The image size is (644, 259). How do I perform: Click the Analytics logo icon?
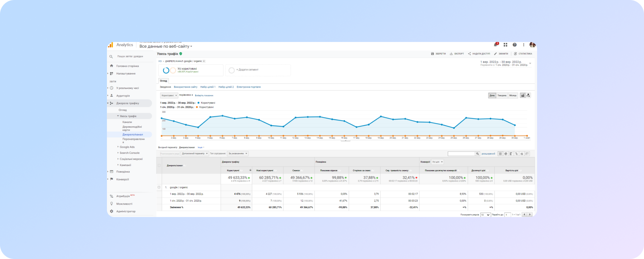(x=111, y=45)
